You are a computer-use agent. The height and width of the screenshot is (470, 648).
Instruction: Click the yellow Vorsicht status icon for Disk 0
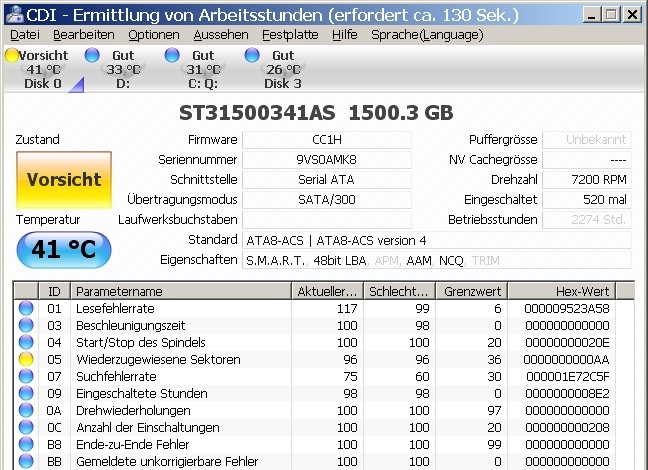12,55
